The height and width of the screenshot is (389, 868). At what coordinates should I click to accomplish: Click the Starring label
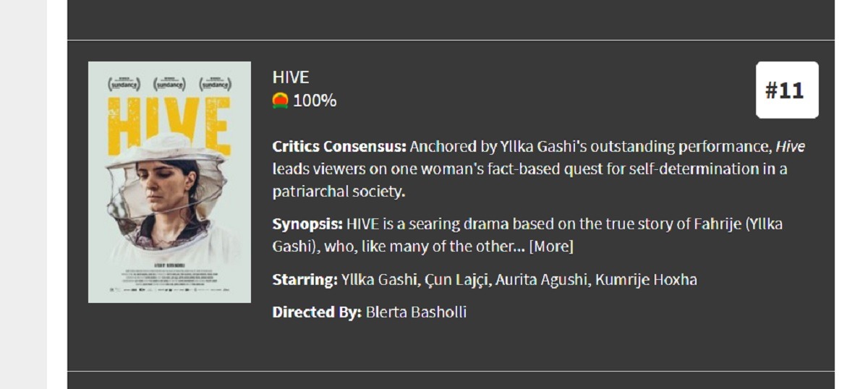point(305,279)
